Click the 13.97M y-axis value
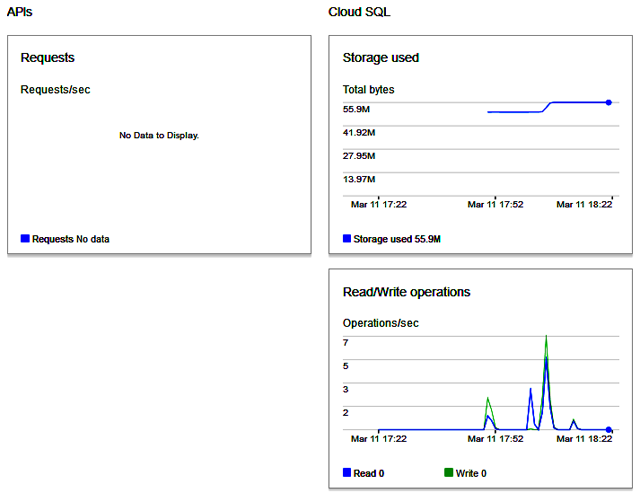The image size is (640, 493). tap(359, 179)
